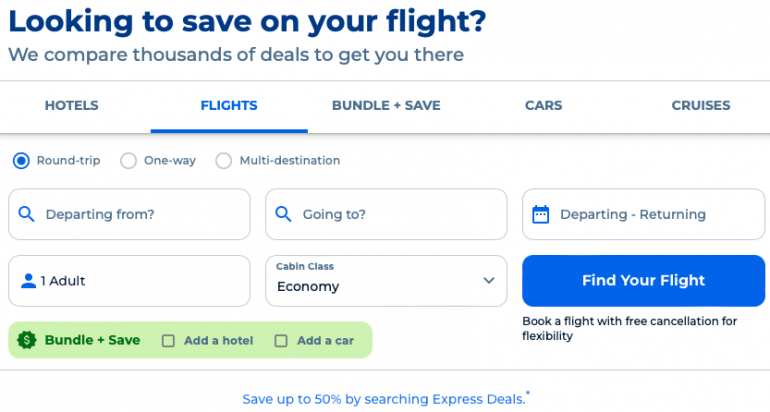Open the Bundle + Save tab
Image resolution: width=770 pixels, height=412 pixels.
pos(386,105)
